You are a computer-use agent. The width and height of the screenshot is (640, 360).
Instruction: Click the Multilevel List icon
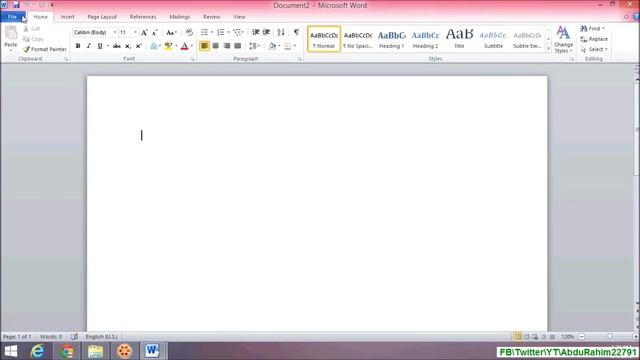pos(237,32)
